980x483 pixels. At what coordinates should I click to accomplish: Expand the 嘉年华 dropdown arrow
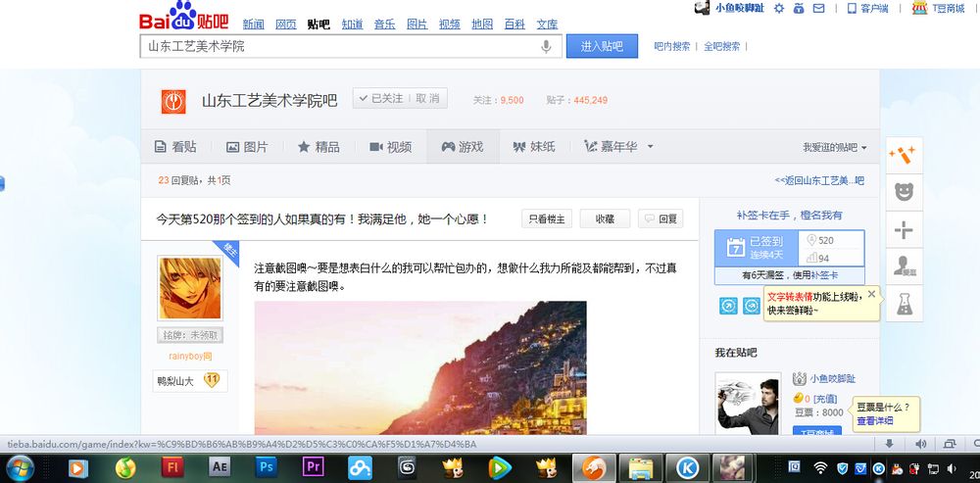650,147
